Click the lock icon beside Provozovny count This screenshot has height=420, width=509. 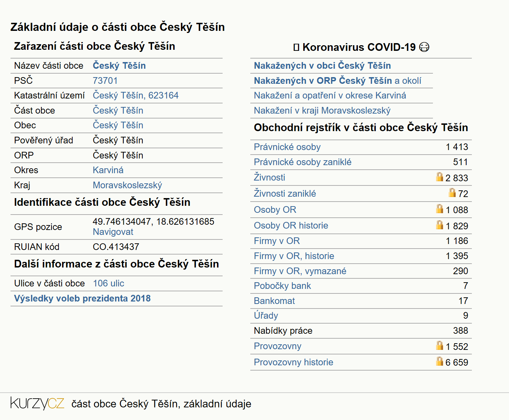[x=440, y=345]
